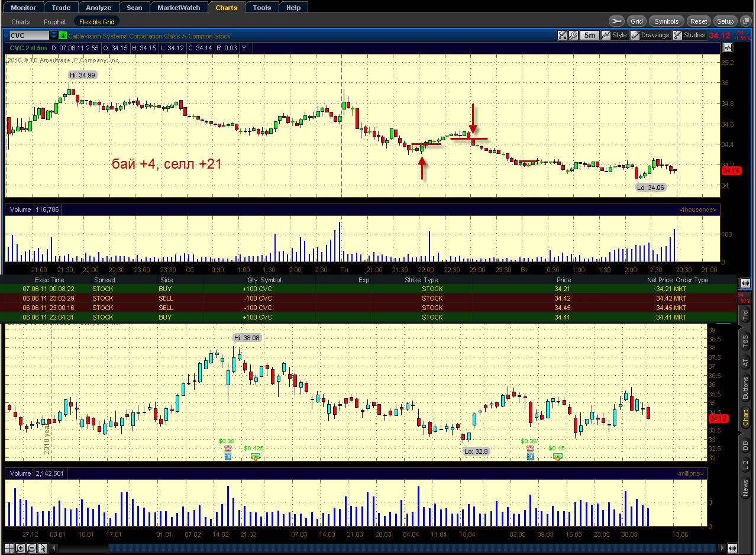The height and width of the screenshot is (555, 756).
Task: Change the 5m timeframe button
Action: point(590,36)
